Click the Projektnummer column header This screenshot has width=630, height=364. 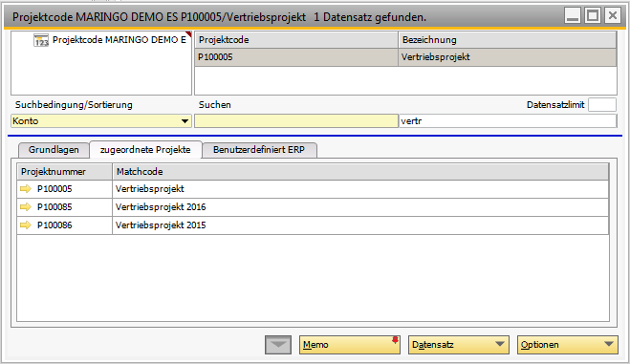tap(64, 172)
